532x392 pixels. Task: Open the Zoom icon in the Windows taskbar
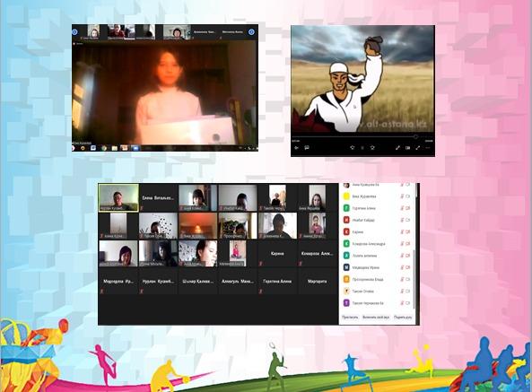pyautogui.click(x=135, y=148)
